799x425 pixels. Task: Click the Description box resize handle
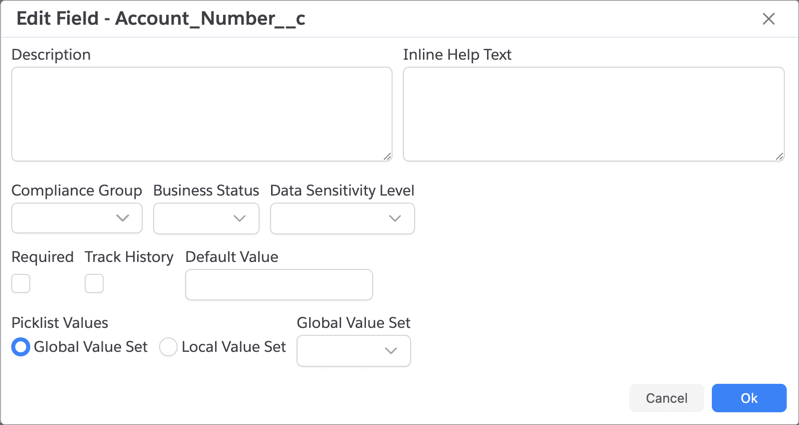pos(387,156)
